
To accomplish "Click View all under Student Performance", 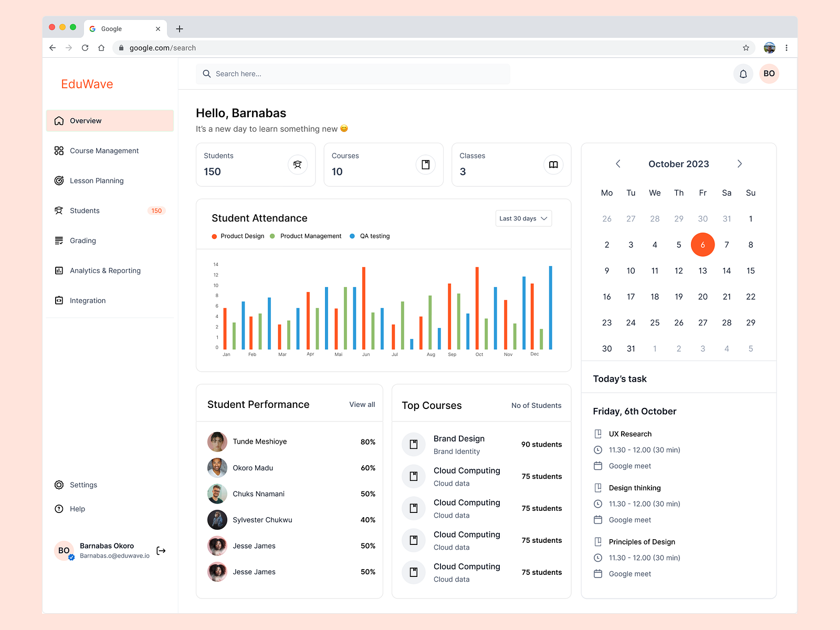I will [362, 404].
